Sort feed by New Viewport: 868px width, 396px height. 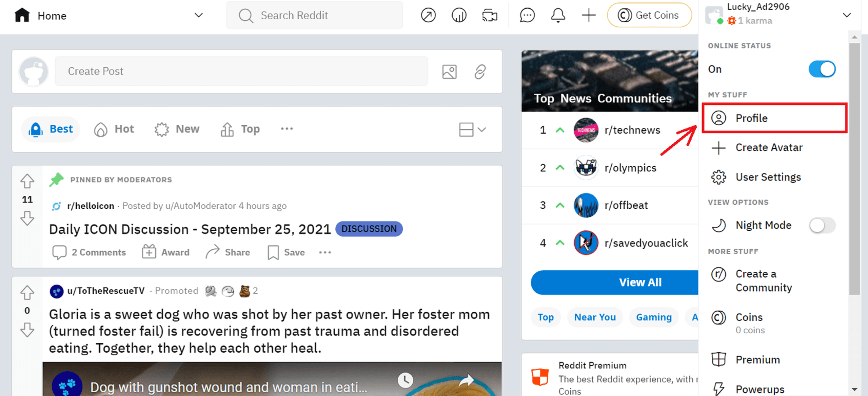[x=177, y=129]
